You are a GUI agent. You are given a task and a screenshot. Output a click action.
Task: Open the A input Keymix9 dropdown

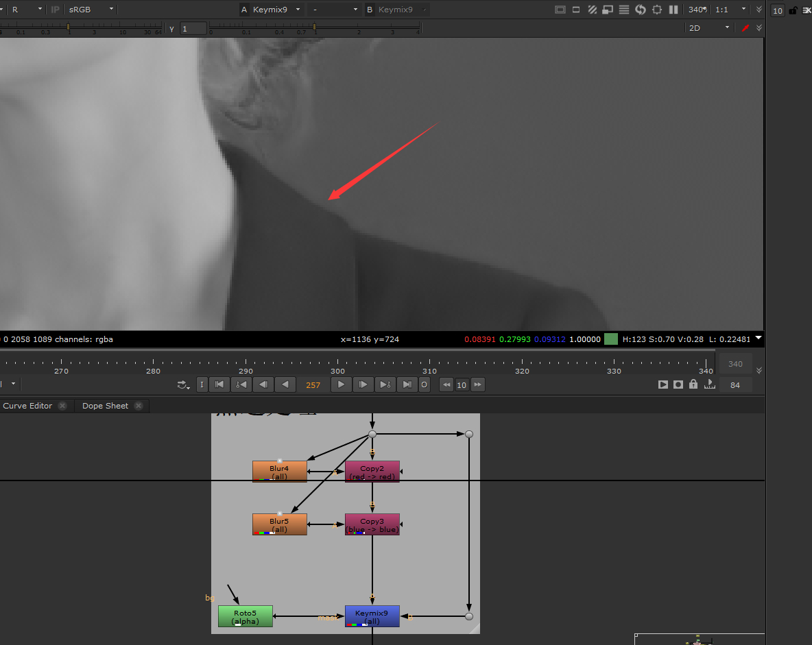(x=276, y=10)
